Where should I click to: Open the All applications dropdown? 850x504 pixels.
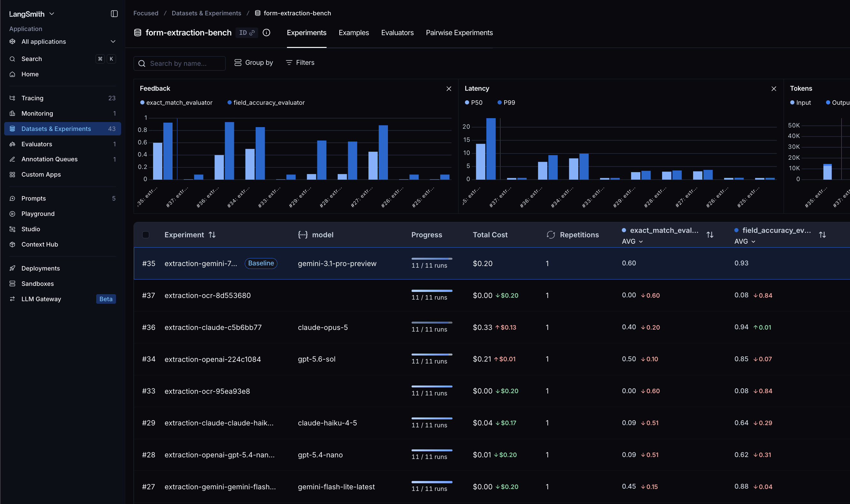(x=63, y=42)
